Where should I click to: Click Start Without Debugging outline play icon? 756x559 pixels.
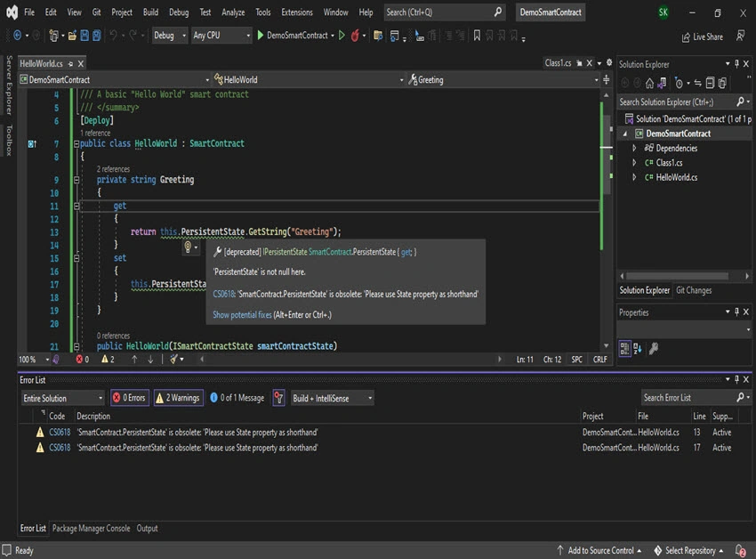(342, 36)
